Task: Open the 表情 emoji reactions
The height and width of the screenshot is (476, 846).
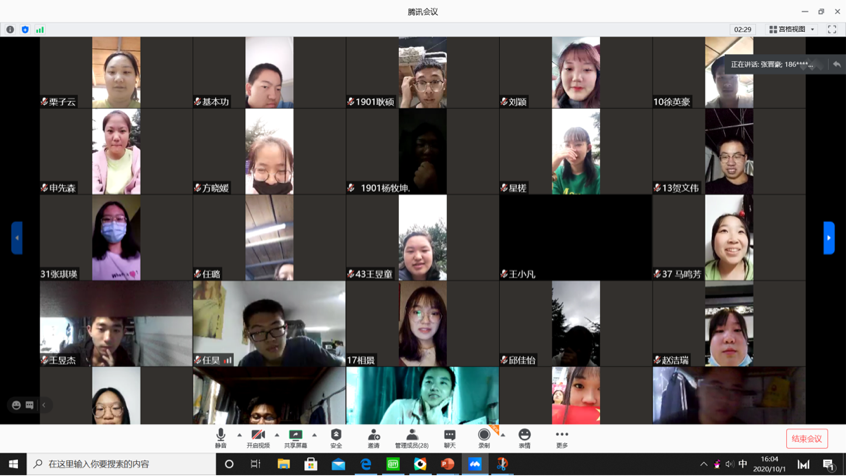Action: [525, 437]
